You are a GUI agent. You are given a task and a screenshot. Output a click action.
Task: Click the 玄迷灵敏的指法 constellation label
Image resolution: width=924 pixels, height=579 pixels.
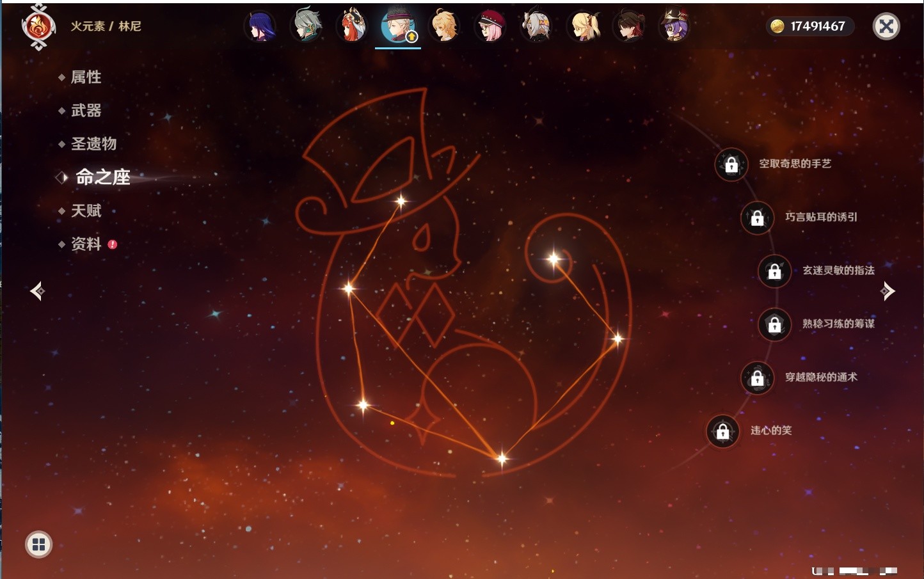838,270
